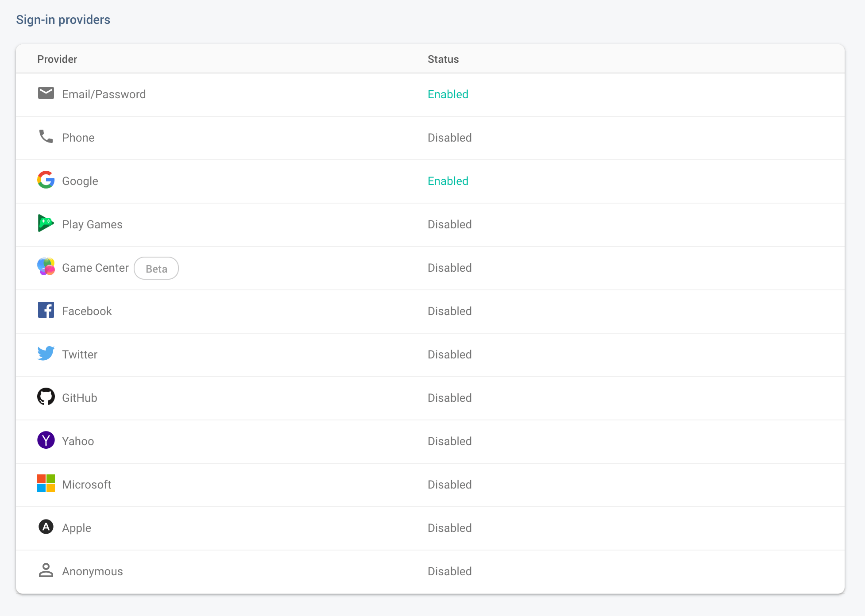Click the Phone provider Disabled status
Image resolution: width=865 pixels, height=616 pixels.
tap(449, 138)
